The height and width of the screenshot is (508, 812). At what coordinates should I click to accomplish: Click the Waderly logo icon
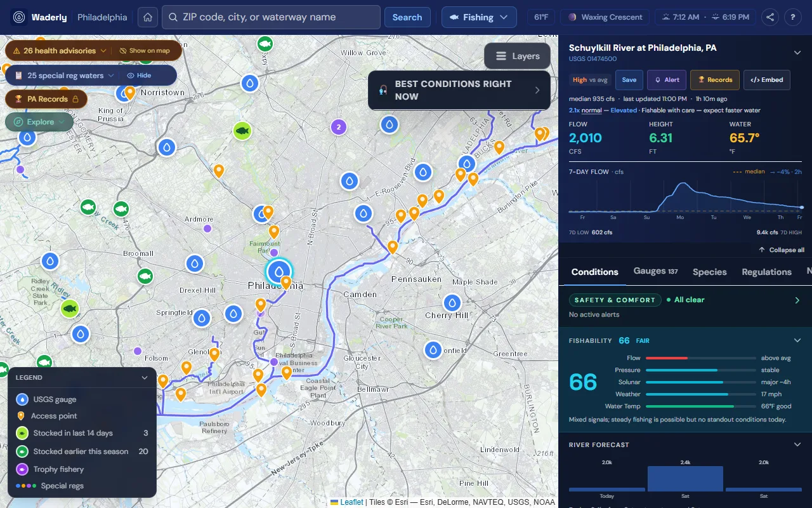point(19,17)
